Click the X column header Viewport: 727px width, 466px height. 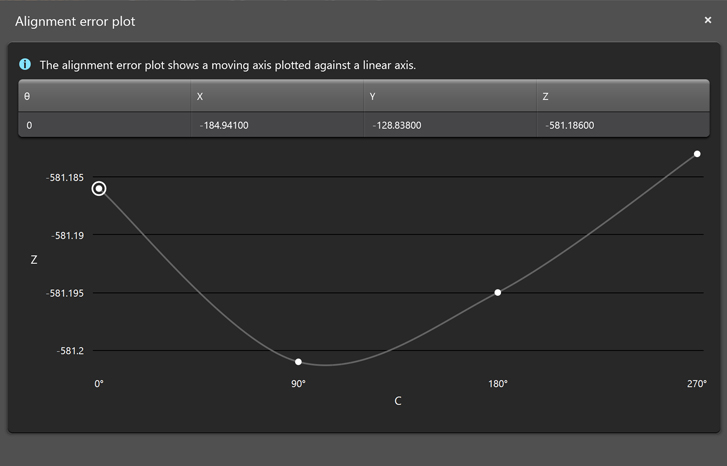click(277, 96)
